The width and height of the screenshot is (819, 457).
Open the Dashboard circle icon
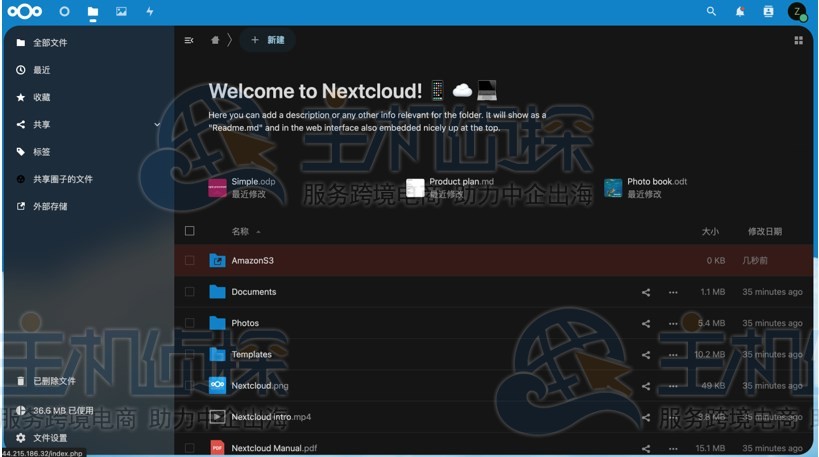pyautogui.click(x=64, y=11)
